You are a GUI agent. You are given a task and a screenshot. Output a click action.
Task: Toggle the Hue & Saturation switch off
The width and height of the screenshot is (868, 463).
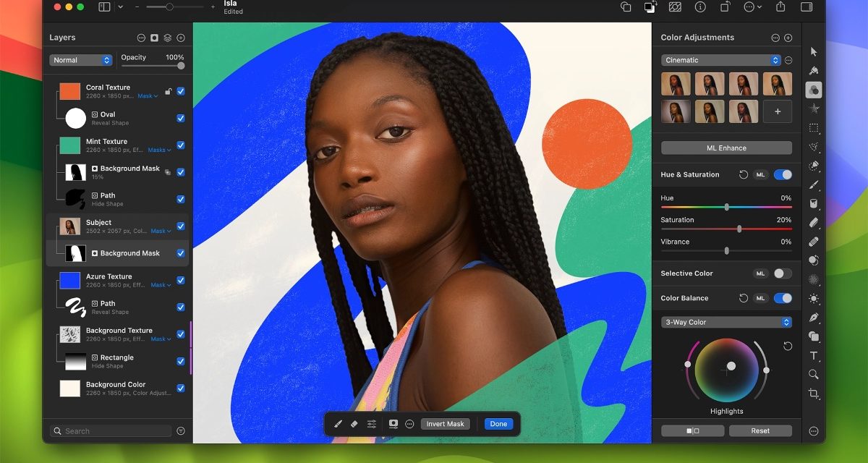[783, 174]
